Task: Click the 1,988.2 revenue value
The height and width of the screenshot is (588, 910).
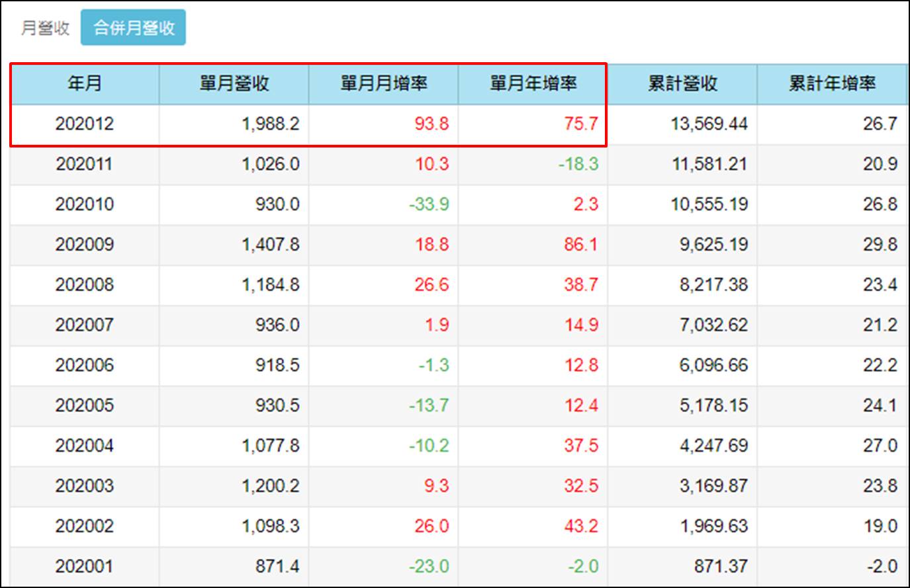Action: tap(273, 125)
